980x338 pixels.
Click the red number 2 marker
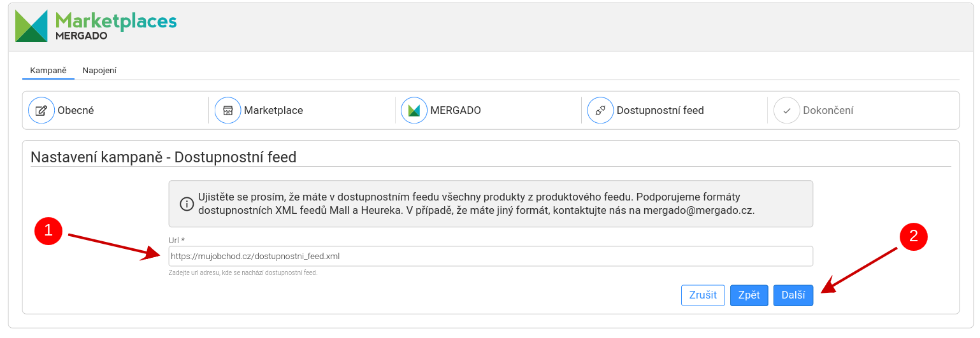(913, 236)
